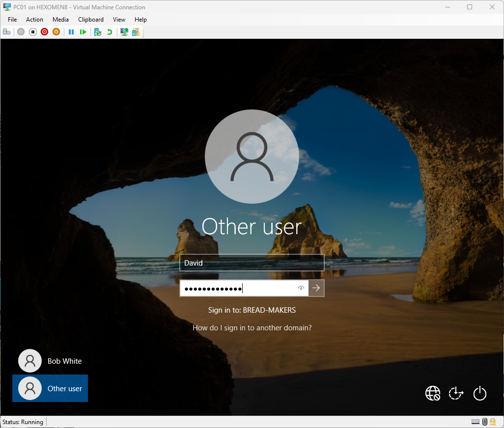Viewport: 504px width, 428px height.
Task: Click the greyed-out Start VM toolbar icon
Action: point(21,32)
